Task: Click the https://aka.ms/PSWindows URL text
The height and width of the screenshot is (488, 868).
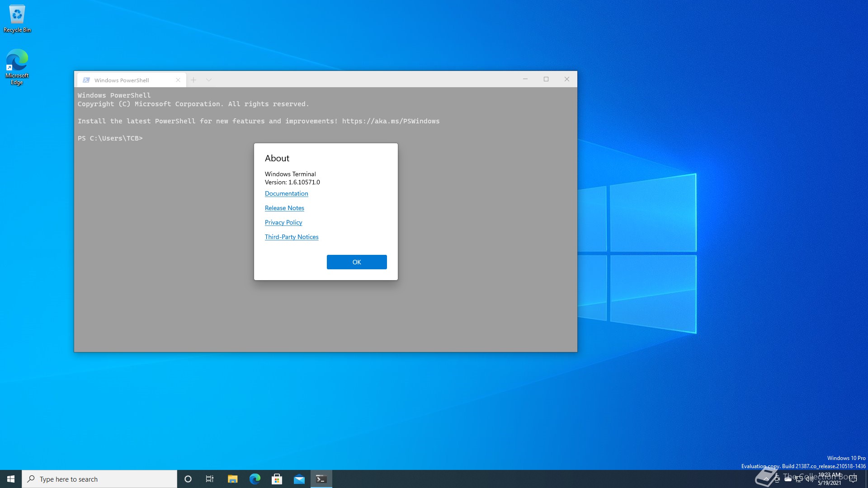Action: pyautogui.click(x=391, y=121)
